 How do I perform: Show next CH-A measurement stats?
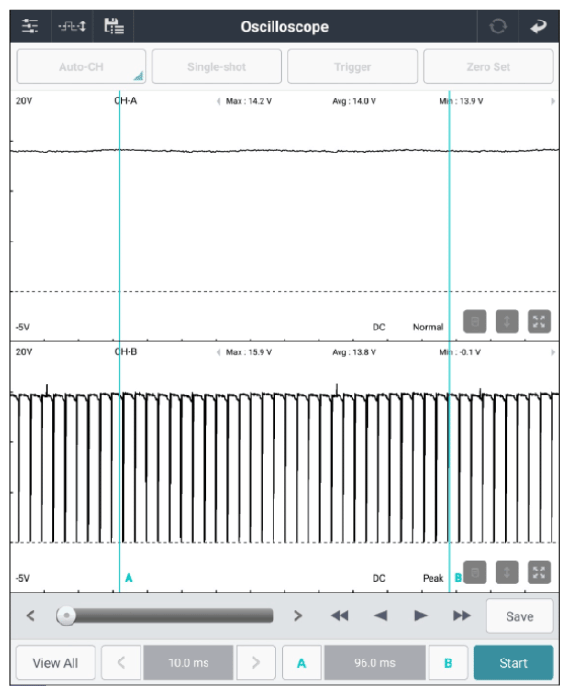[553, 101]
